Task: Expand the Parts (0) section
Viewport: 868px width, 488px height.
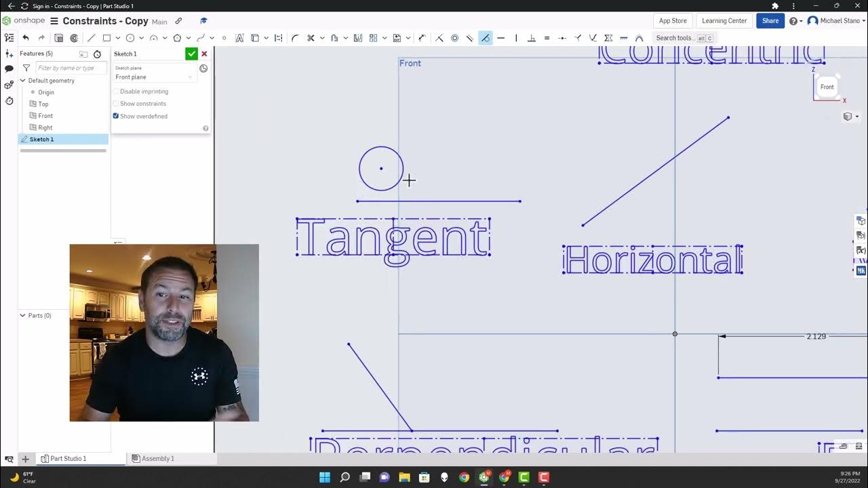Action: [x=22, y=315]
